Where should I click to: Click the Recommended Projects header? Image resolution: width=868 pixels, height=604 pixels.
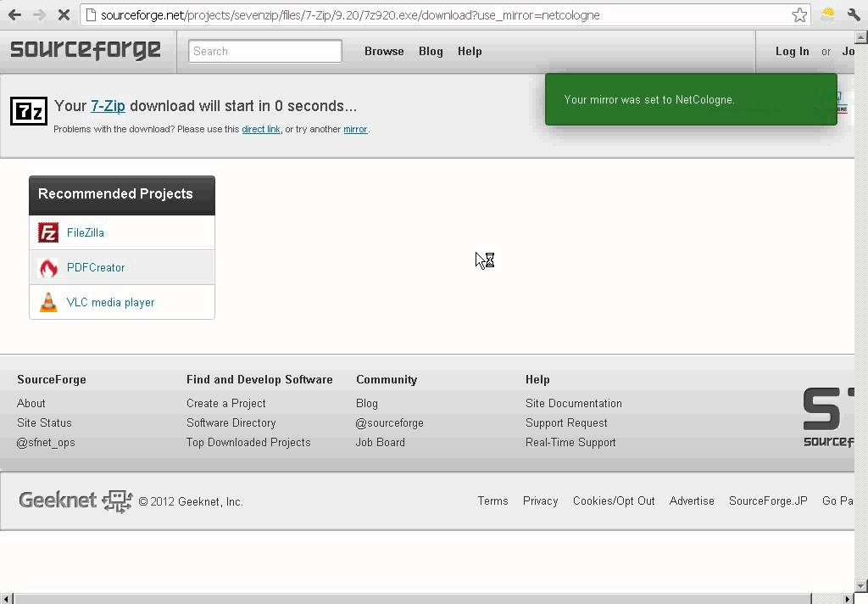122,195
